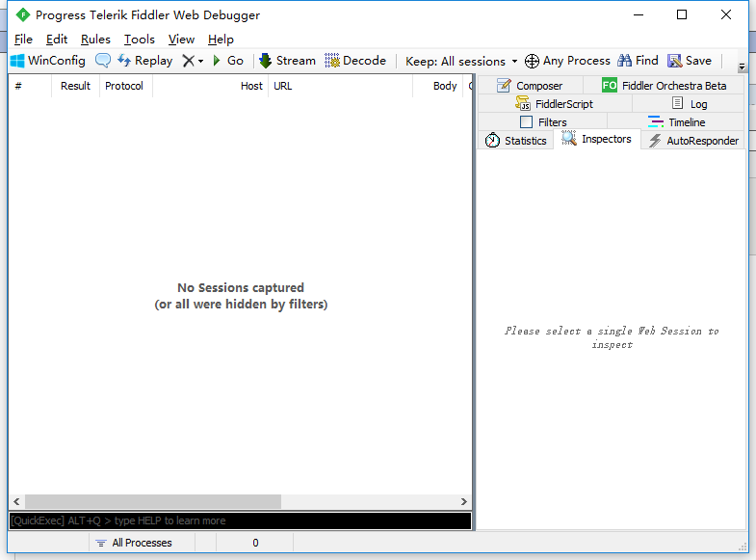Open the Timeline tab
The width and height of the screenshot is (756, 560).
click(x=676, y=122)
